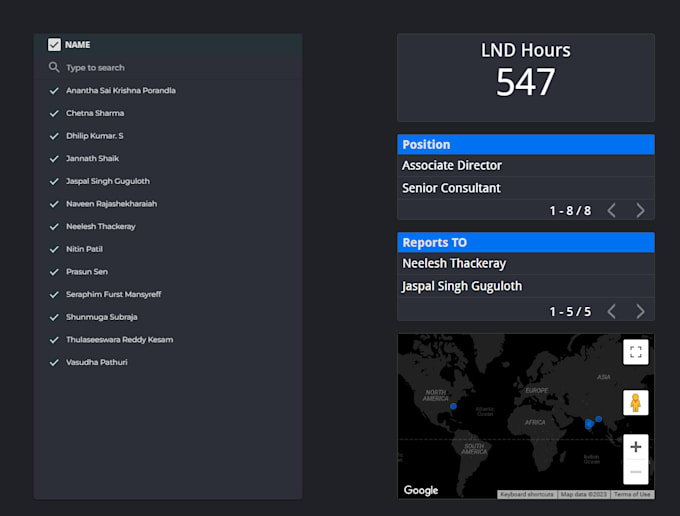This screenshot has width=680, height=516.
Task: Select Neelesh Thackeray in Reports TO table
Action: 526,263
